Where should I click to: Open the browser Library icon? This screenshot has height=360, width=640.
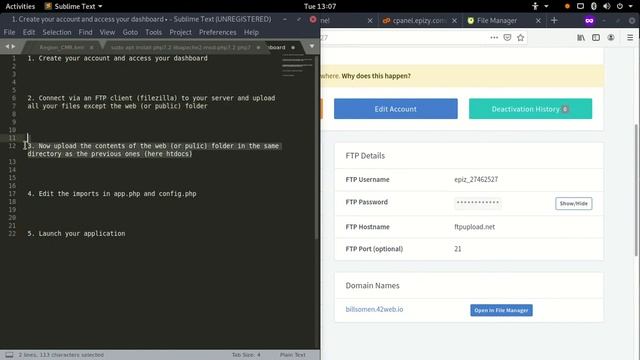pos(581,38)
